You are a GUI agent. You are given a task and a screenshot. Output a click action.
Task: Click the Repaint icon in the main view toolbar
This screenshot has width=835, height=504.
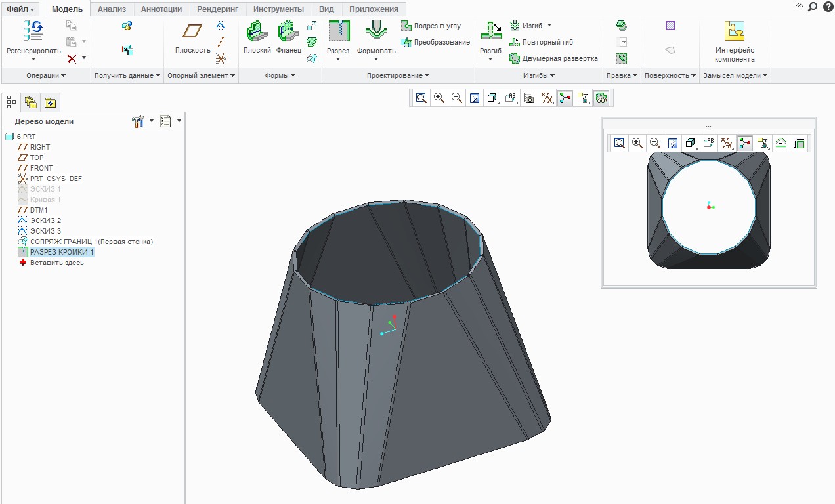(x=475, y=98)
